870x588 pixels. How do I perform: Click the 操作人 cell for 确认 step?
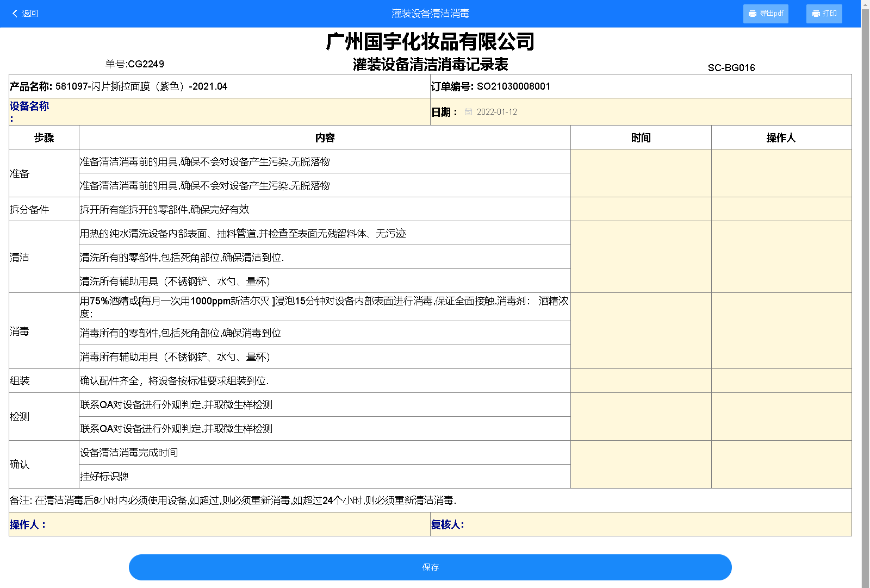tap(781, 465)
